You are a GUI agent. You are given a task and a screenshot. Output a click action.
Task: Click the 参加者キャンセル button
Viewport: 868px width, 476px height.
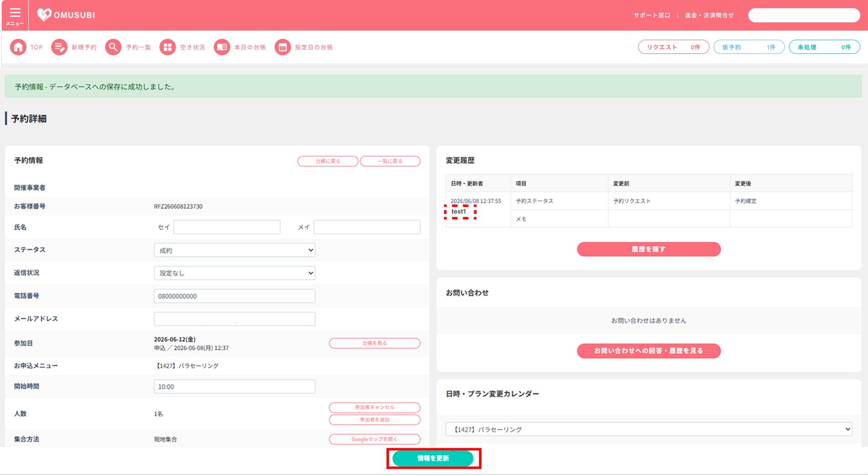tap(375, 407)
